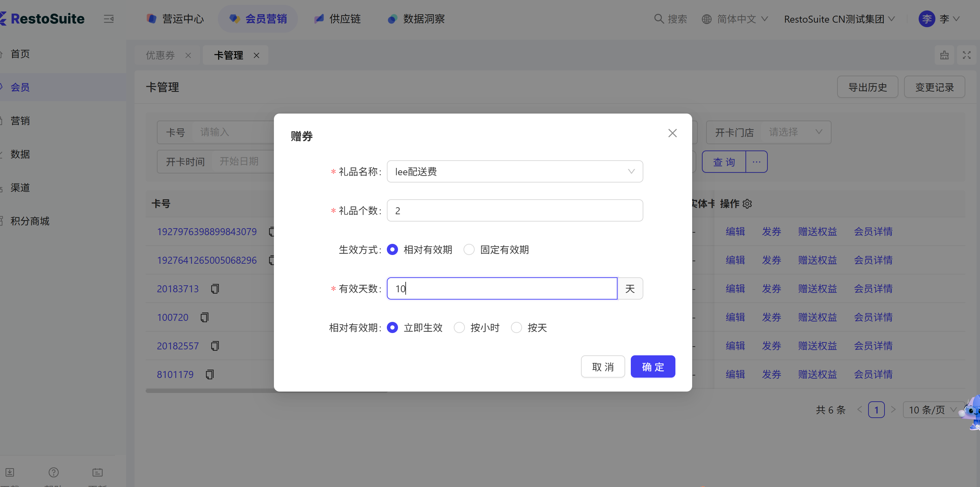
Task: Choose the 按小时 radio option
Action: tap(459, 328)
